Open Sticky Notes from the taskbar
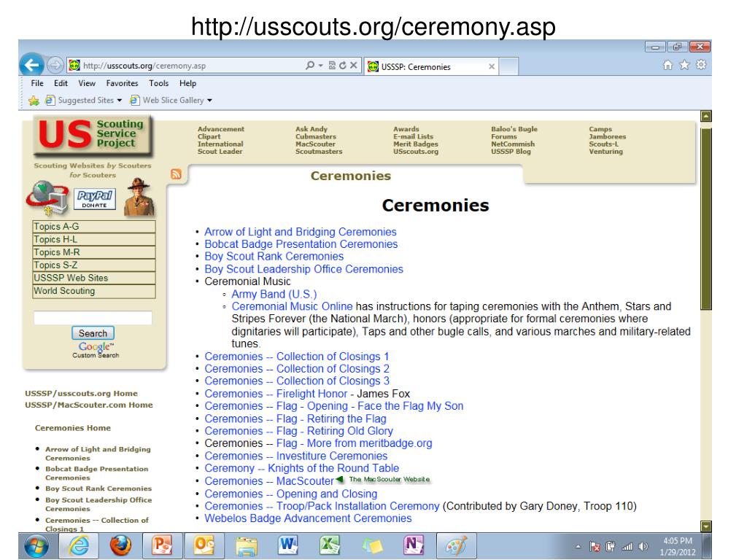The image size is (747, 560). pyautogui.click(x=372, y=546)
